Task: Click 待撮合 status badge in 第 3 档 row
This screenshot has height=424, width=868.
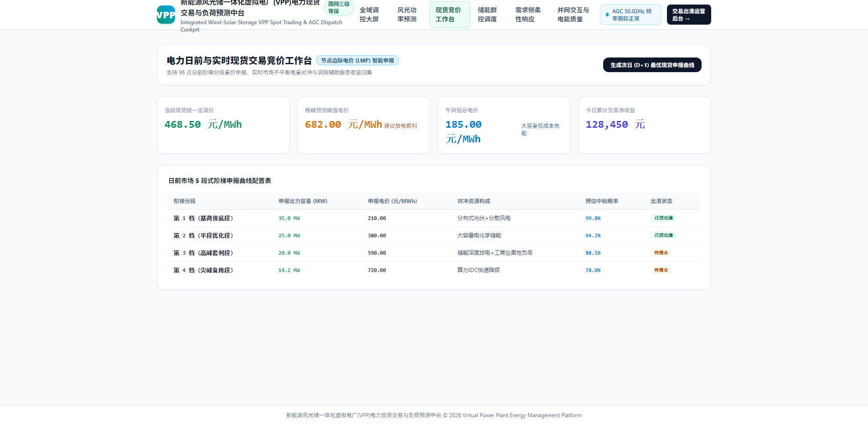Action: [661, 253]
